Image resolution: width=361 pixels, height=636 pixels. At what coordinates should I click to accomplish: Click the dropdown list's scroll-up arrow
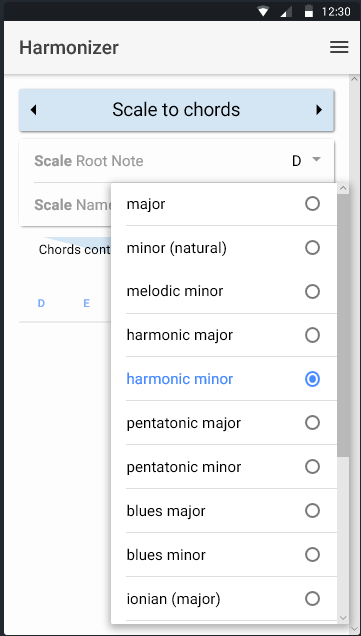pos(343,188)
